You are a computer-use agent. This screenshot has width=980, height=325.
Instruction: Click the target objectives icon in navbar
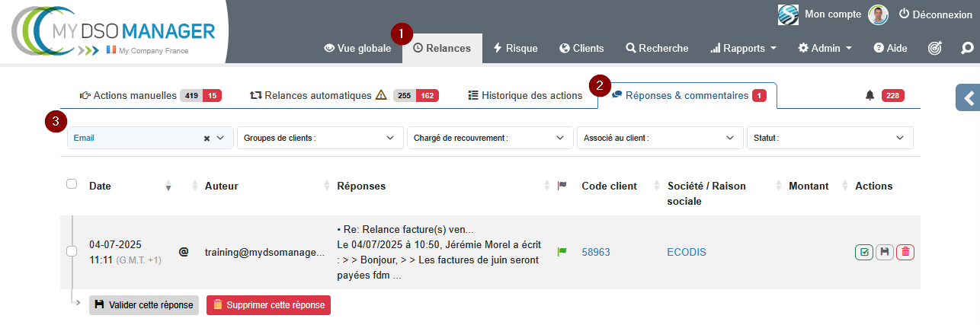point(935,48)
